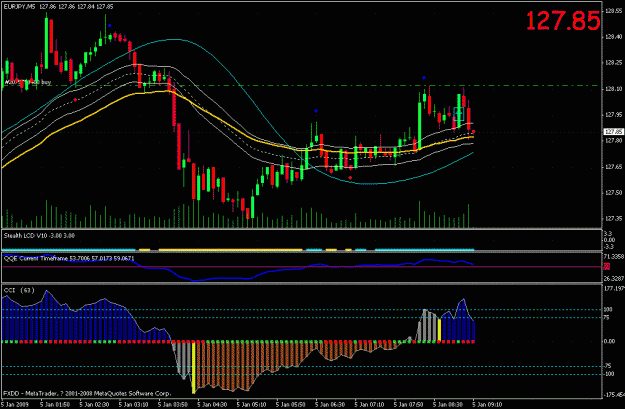The image size is (625, 409).
Task: Click the FXDD MetaTrader copyright text
Action: [87, 393]
